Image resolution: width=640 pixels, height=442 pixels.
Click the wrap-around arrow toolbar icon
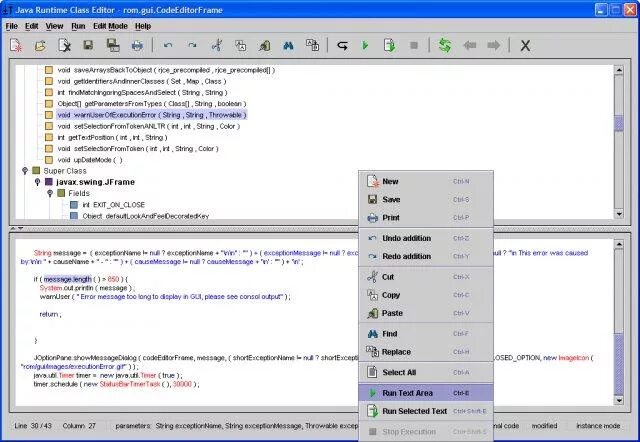[342, 46]
